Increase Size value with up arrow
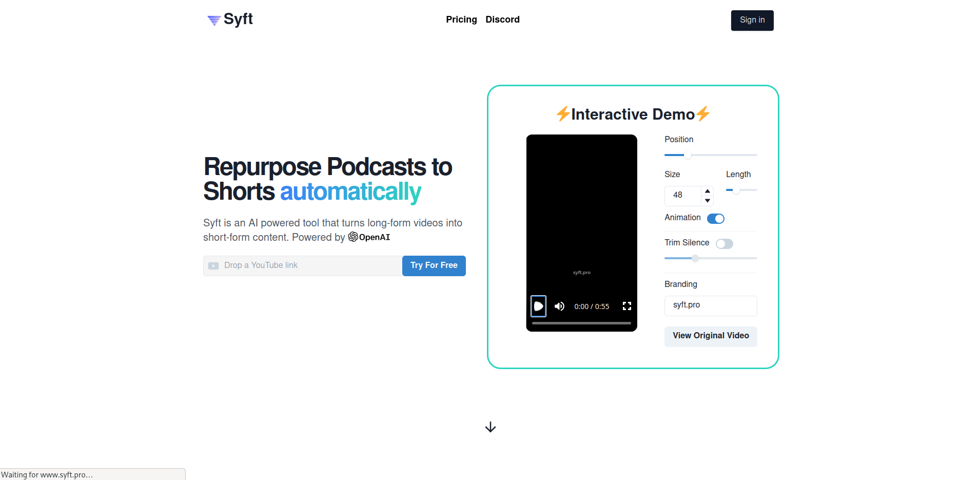The width and height of the screenshot is (980, 480). [x=708, y=191]
